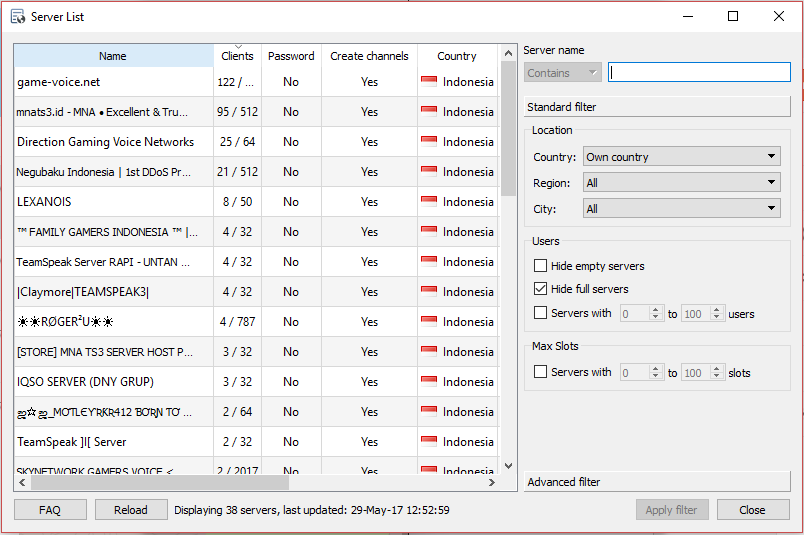Toggle Hide empty servers checkbox
Image resolution: width=804 pixels, height=535 pixels.
tap(540, 266)
